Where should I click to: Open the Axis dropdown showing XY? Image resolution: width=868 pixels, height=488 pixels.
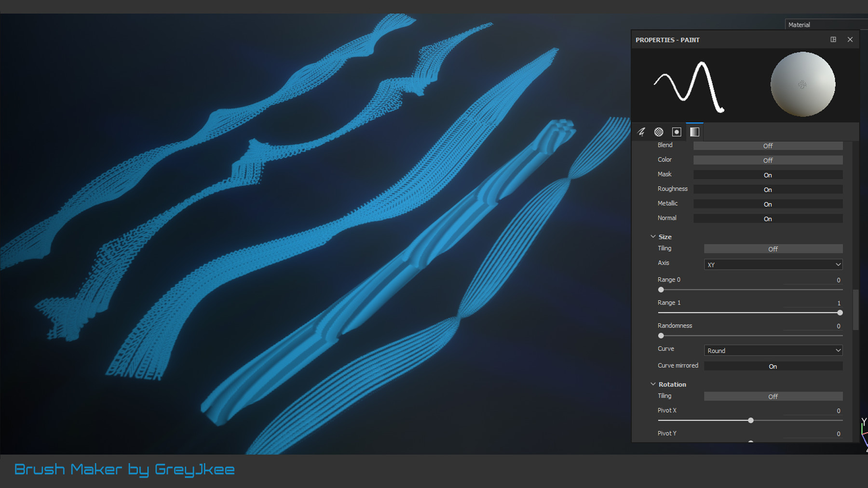773,264
